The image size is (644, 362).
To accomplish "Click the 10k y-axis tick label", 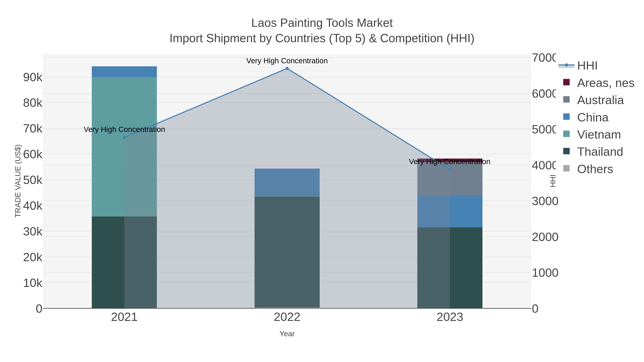I will (x=33, y=283).
